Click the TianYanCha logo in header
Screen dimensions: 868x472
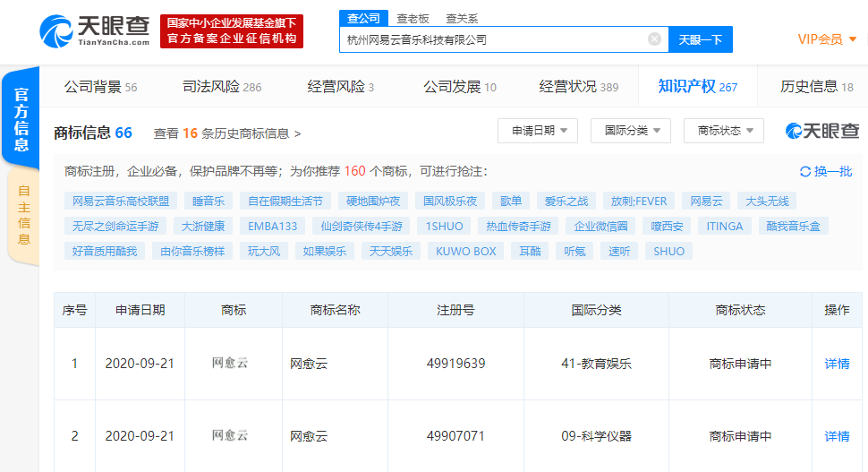point(94,31)
